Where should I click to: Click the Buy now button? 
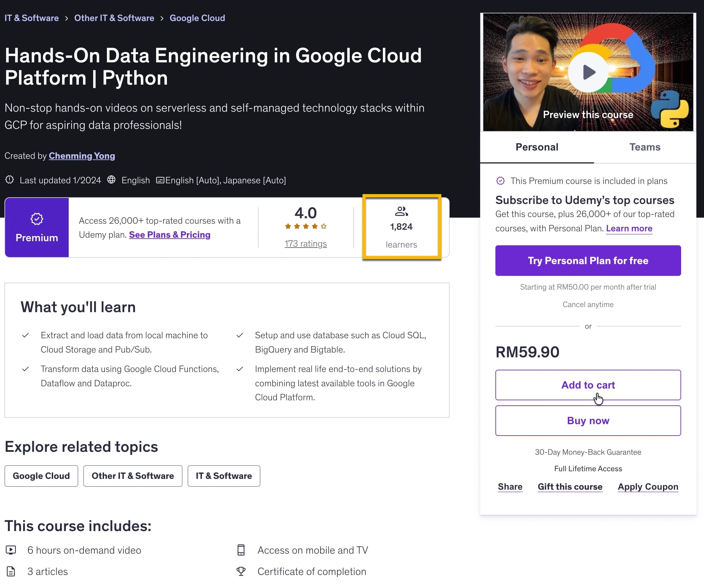588,421
